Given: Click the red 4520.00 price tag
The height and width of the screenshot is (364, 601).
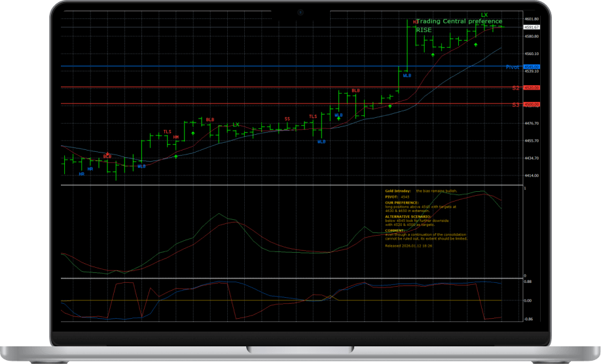Looking at the screenshot, I should coord(532,88).
